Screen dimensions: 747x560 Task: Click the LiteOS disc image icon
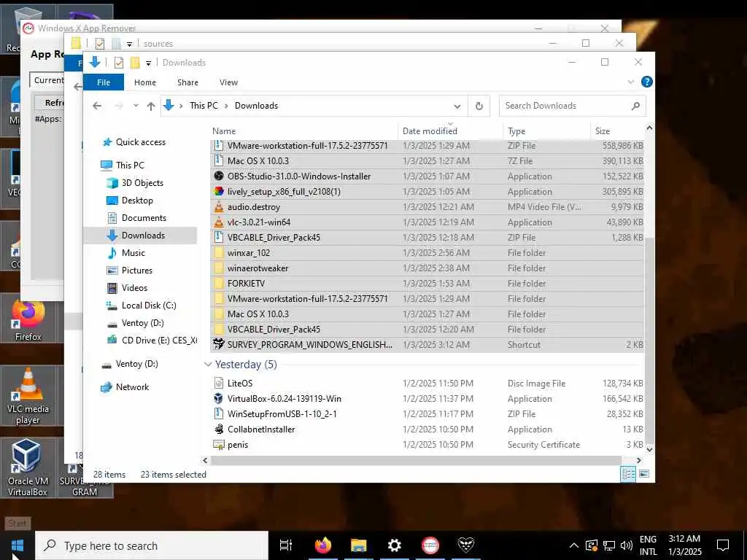(x=219, y=384)
